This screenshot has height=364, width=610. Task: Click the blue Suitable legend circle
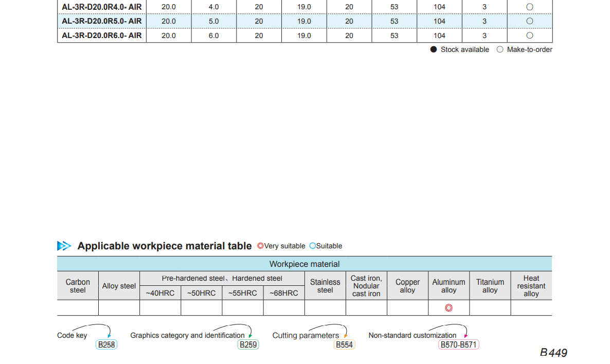point(312,246)
